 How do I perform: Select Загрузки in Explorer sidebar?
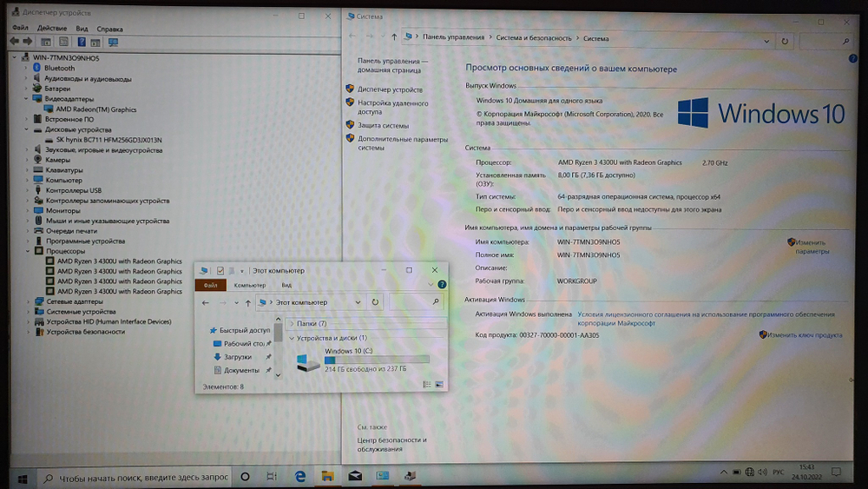point(237,357)
